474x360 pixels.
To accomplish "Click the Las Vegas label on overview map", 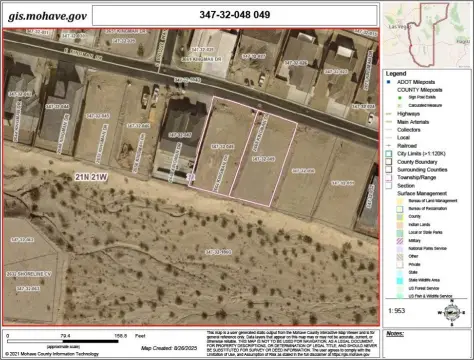I will coord(399,26).
